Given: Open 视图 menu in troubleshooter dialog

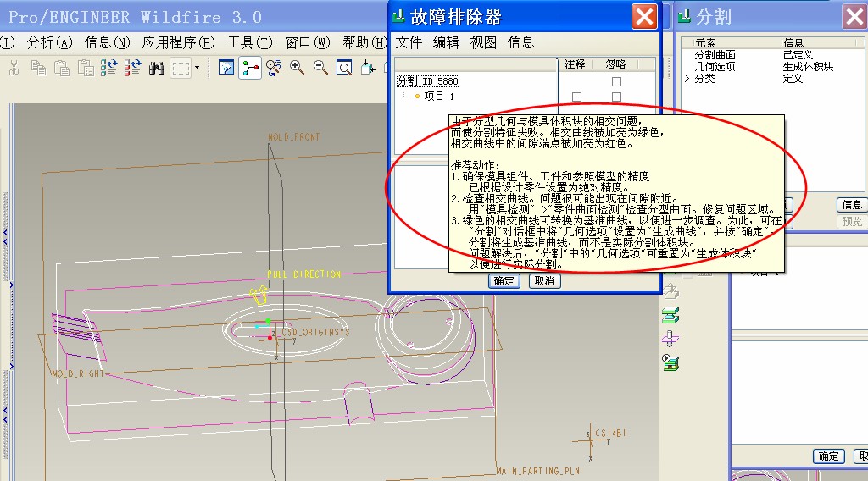Looking at the screenshot, I should click(x=483, y=42).
